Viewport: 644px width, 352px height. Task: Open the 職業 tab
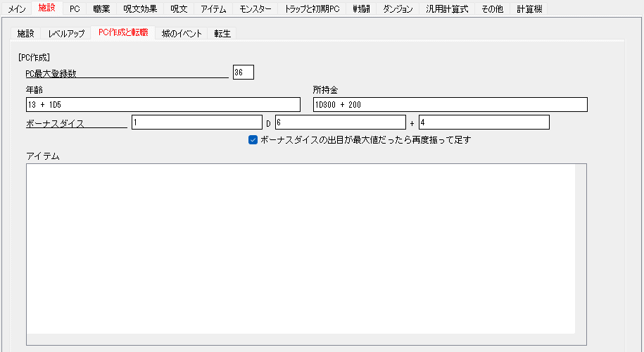101,9
